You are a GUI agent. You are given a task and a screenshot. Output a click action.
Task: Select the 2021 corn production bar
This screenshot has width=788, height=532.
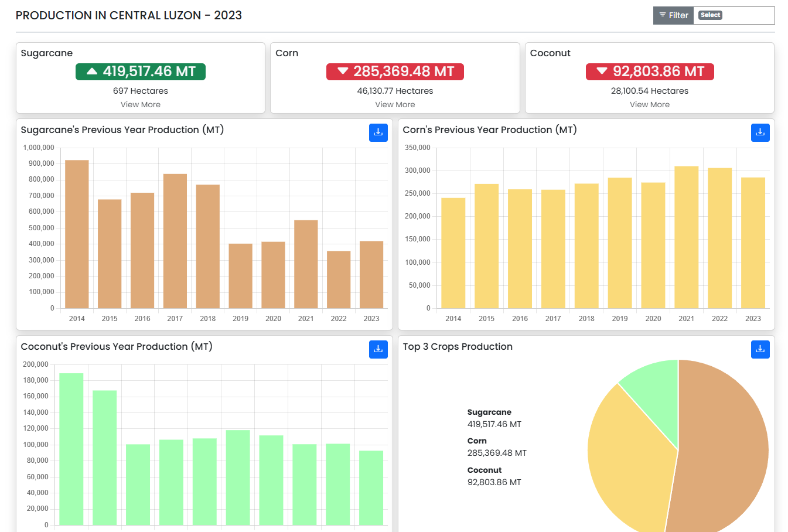686,237
